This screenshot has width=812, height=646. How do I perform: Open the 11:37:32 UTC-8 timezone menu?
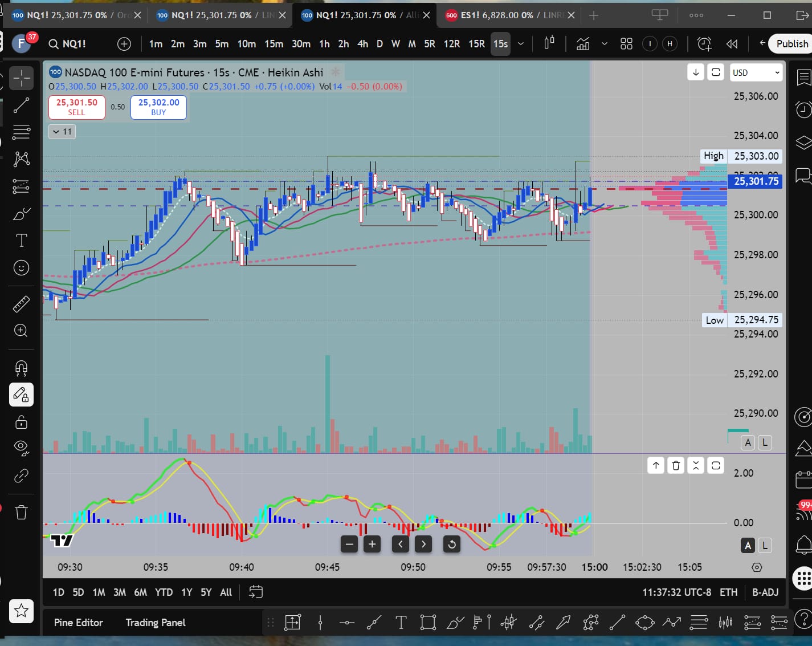click(x=676, y=592)
